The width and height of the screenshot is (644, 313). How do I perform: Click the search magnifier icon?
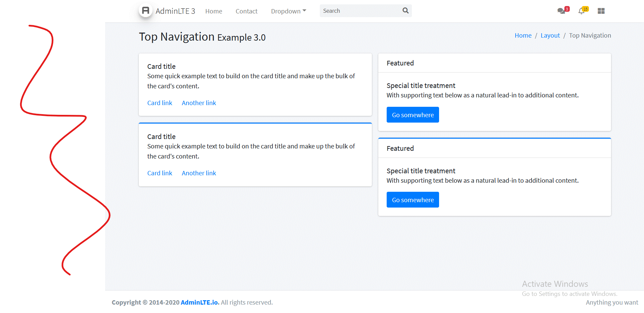[405, 10]
